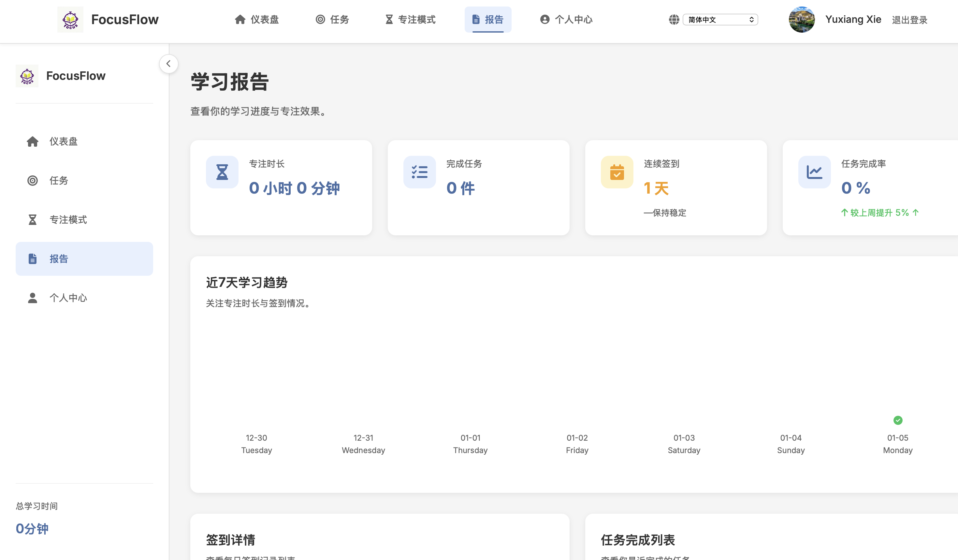This screenshot has width=958, height=560.
Task: Click the calendar icon on the 连续签到 card
Action: click(x=617, y=172)
